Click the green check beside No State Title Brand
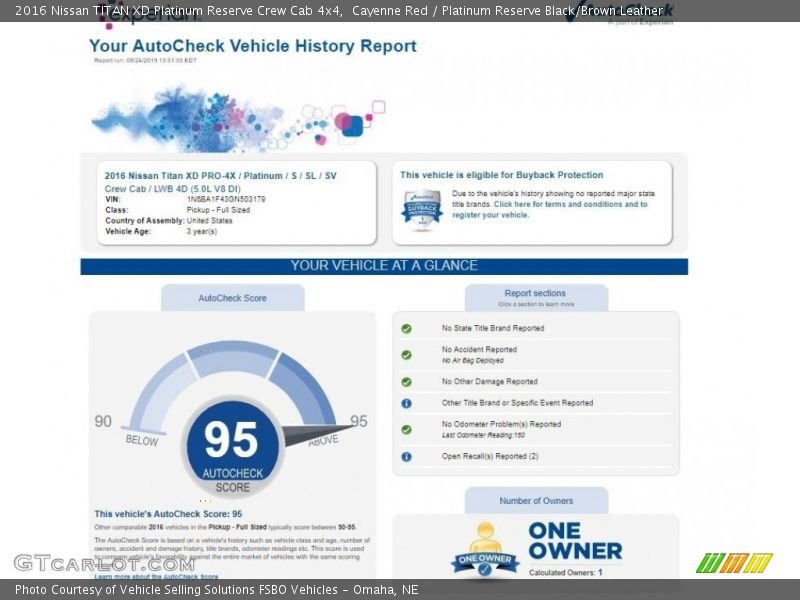 [407, 328]
